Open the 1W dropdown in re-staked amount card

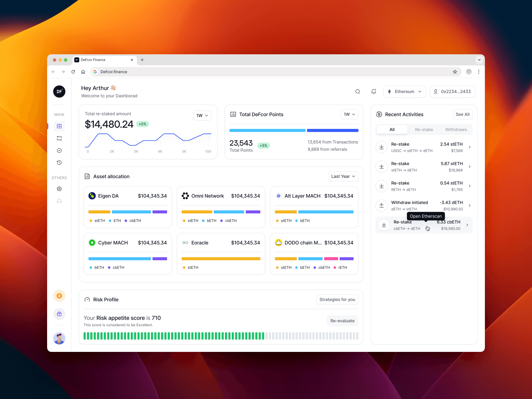pyautogui.click(x=202, y=116)
